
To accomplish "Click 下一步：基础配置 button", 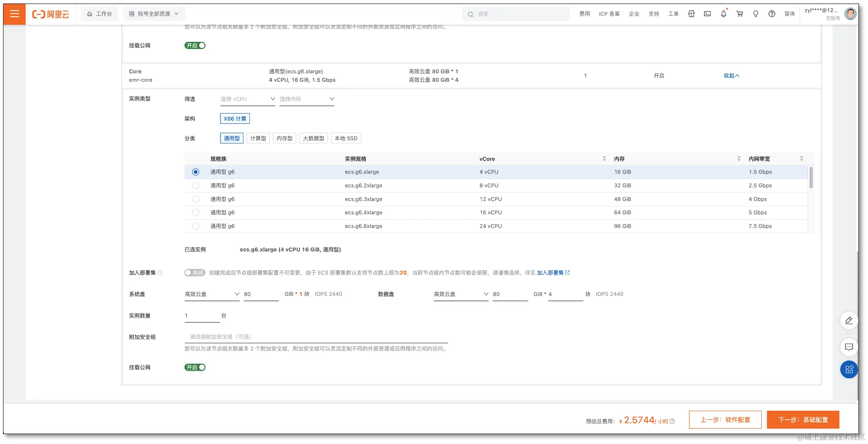I will click(803, 420).
